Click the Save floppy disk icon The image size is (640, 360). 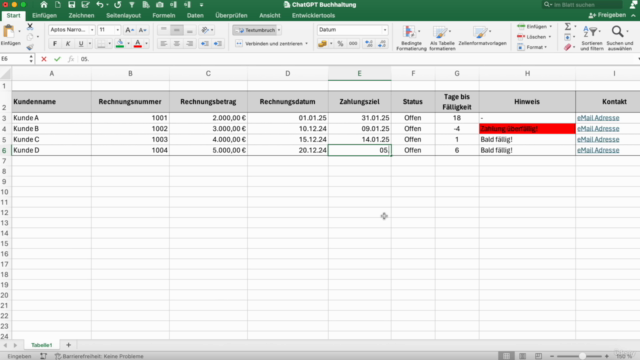coord(71,5)
